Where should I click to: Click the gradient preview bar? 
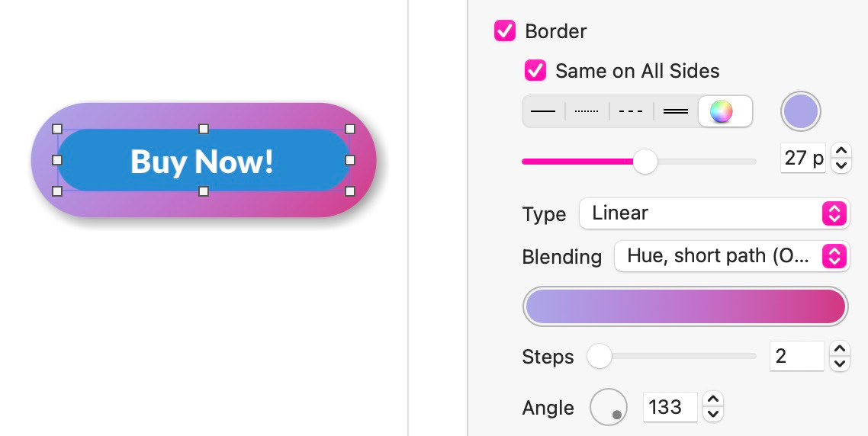click(x=685, y=306)
